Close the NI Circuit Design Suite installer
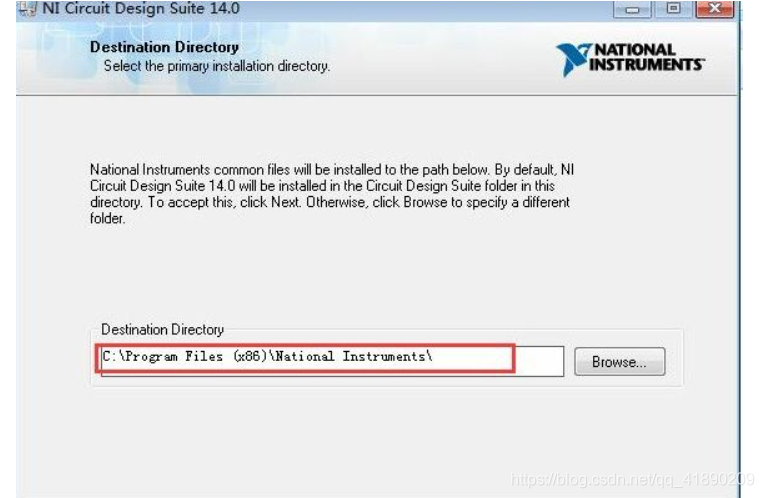 715,9
